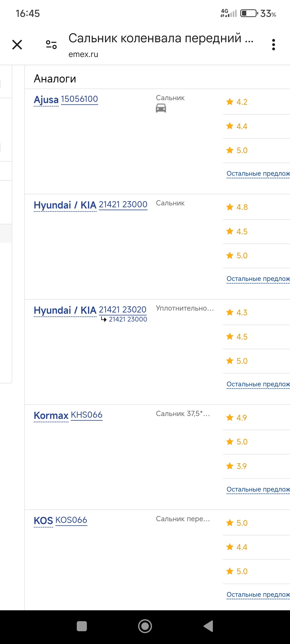
Task: Select Kormax offer rated 3.9
Action: pyautogui.click(x=256, y=466)
